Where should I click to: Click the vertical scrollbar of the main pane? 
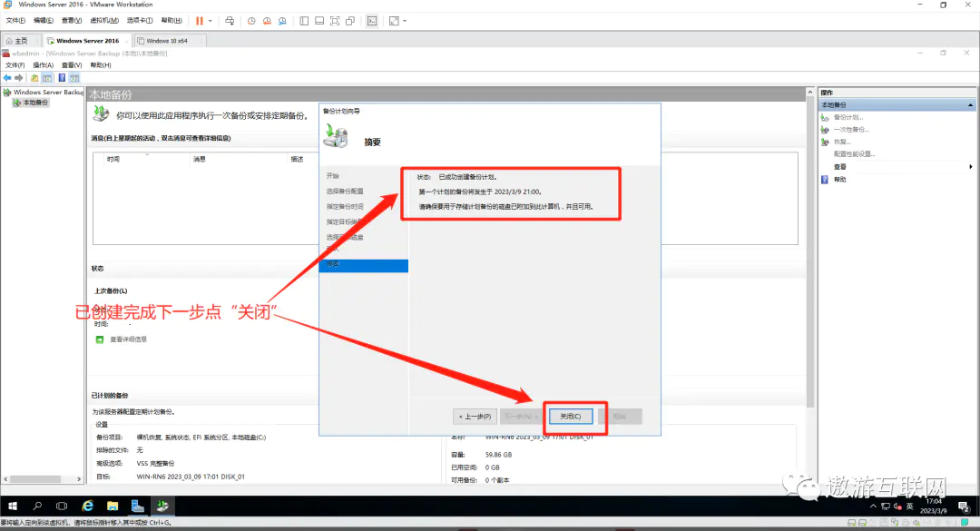pos(810,251)
